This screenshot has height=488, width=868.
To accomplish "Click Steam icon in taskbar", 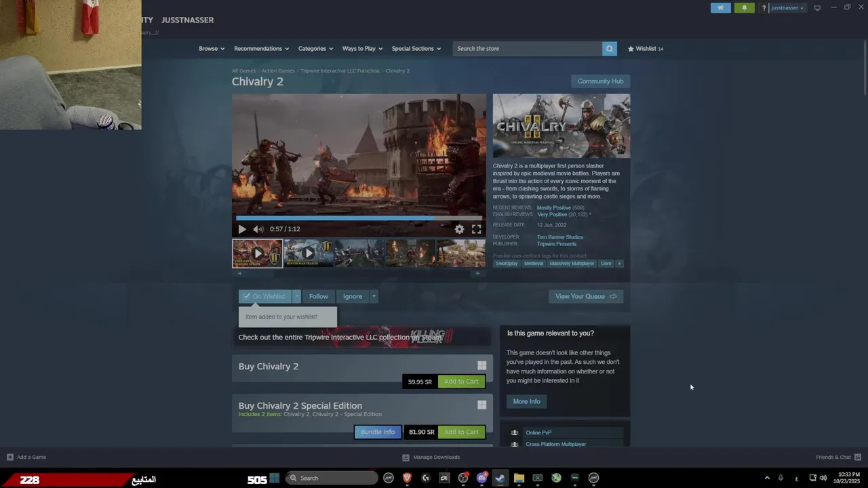I will tap(500, 478).
